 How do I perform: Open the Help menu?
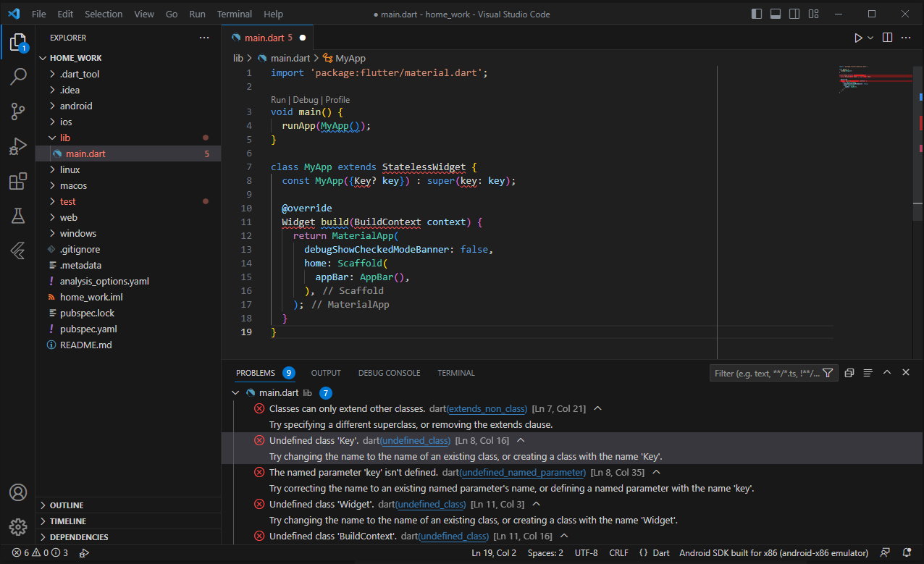click(274, 14)
